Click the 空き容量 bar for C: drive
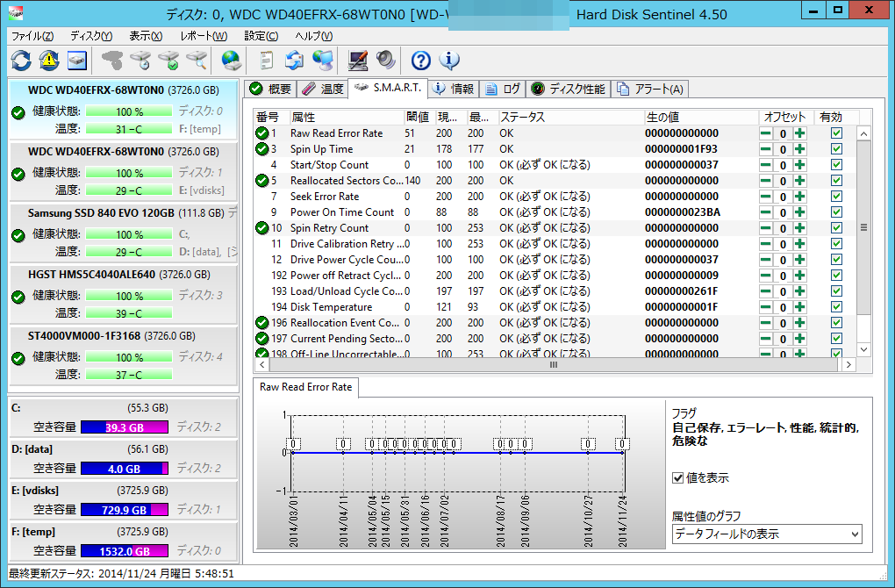This screenshot has height=588, width=895. tap(125, 427)
